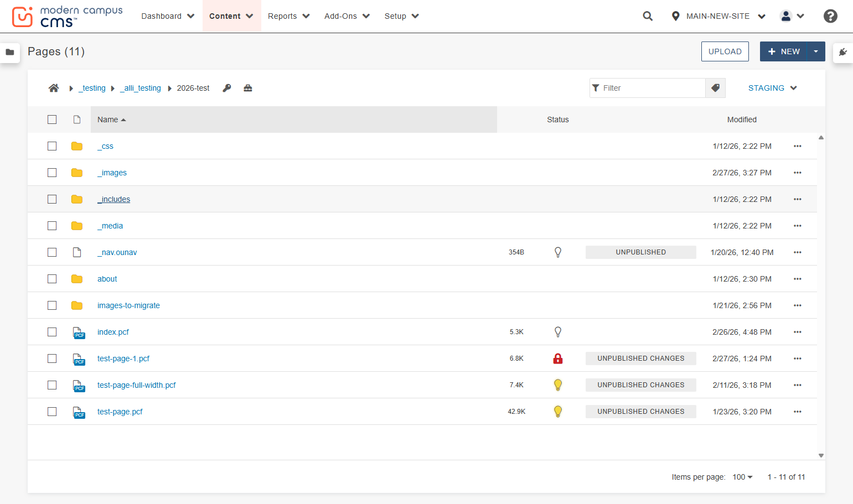Open the gadgets plug sidebar icon
Screen dimensions: 853x504
(843, 52)
